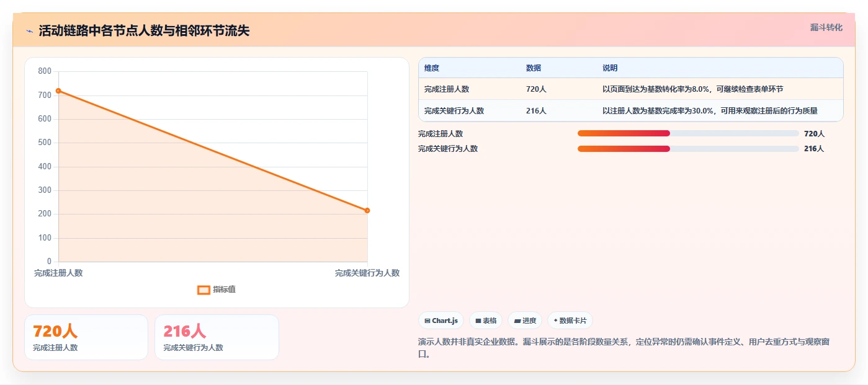Viewport: 868px width, 385px height.
Task: Click the description mentioning 转化率为8.0%
Action: (693, 89)
